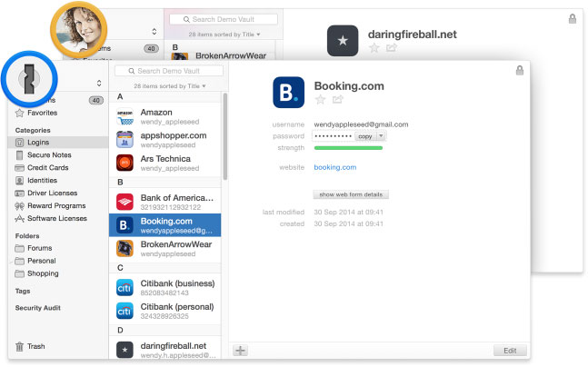The image size is (588, 367).
Task: Click the show web form details button
Action: click(x=351, y=194)
